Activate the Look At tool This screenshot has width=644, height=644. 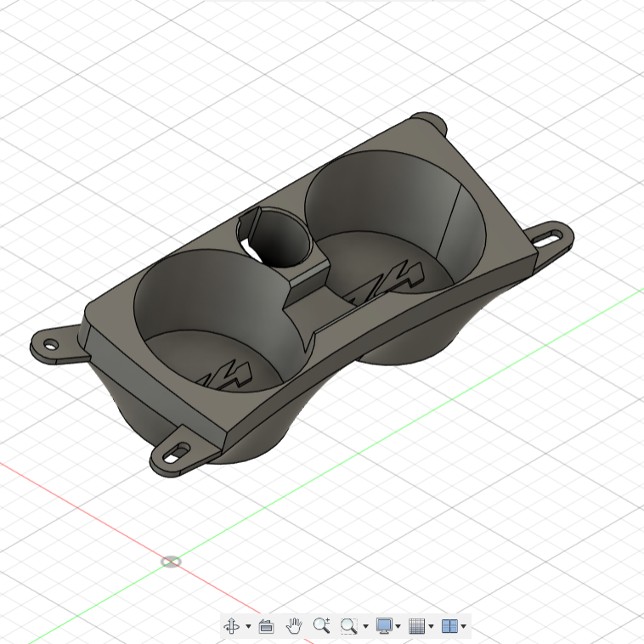point(266,626)
